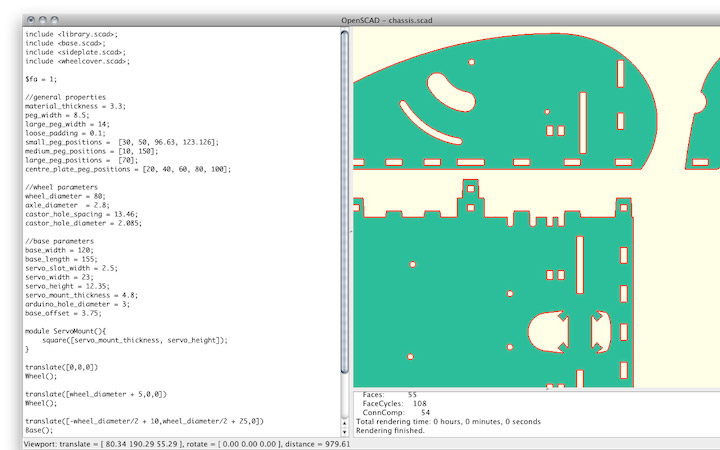The height and width of the screenshot is (450, 720).
Task: Click the zoom window button
Action: (x=55, y=20)
